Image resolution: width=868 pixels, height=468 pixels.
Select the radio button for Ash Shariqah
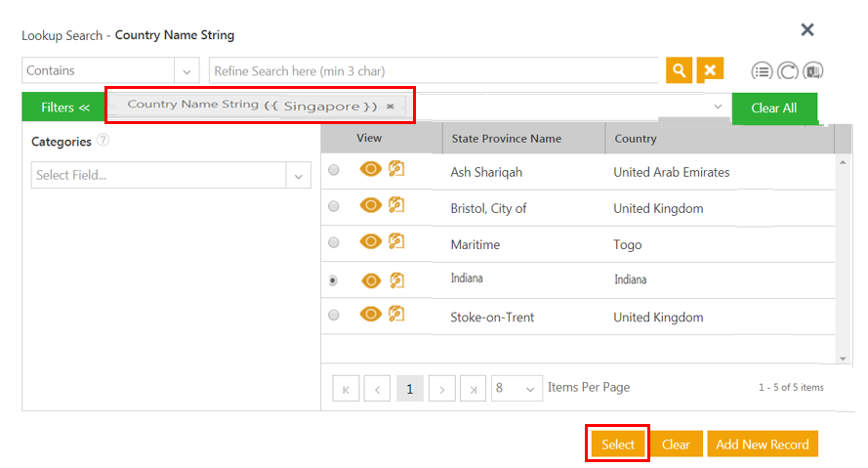click(x=334, y=170)
